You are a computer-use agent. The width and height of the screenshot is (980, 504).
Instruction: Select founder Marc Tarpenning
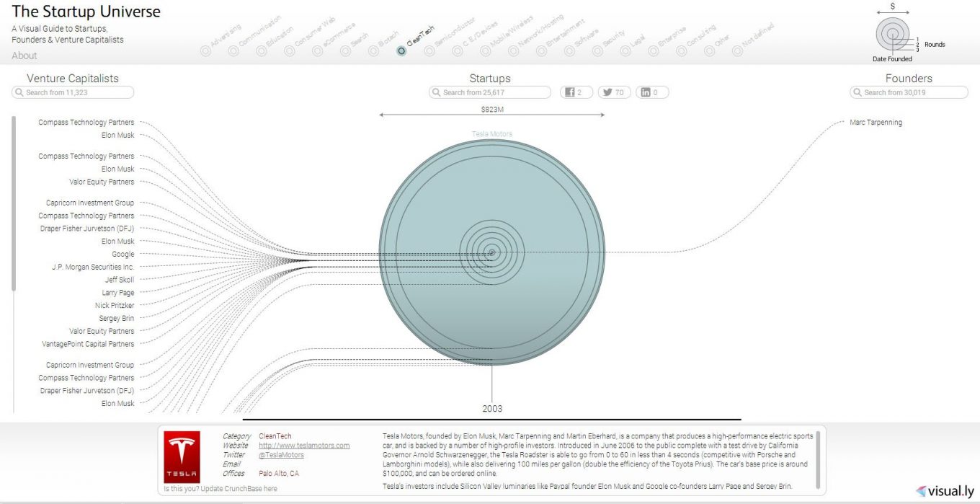tap(876, 123)
